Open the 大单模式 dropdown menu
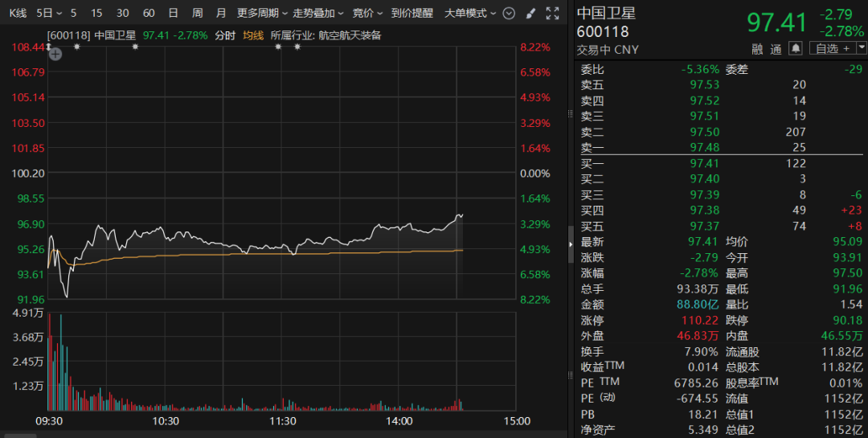Screen dimensions: 868x438 coord(470,13)
